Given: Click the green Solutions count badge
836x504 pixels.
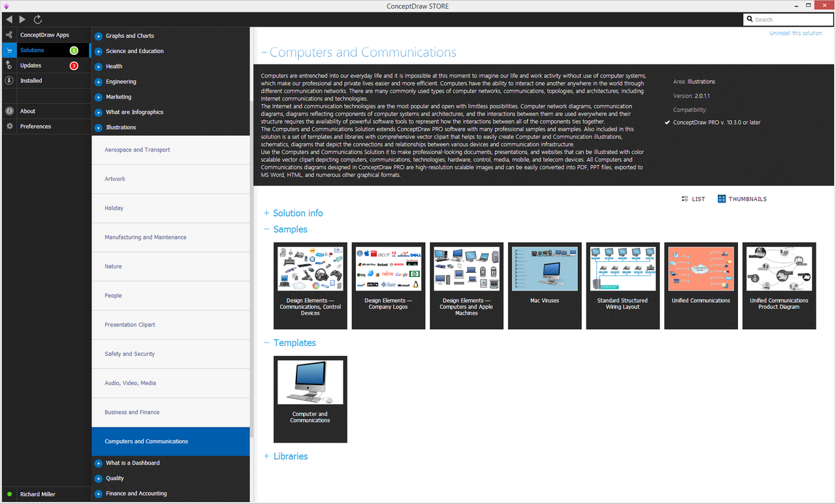Looking at the screenshot, I should pos(74,50).
